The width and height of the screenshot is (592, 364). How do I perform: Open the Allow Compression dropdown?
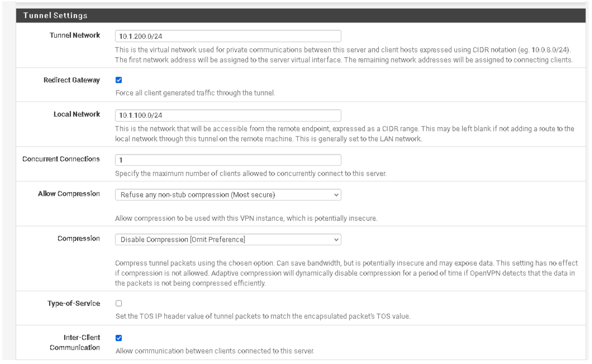pyautogui.click(x=228, y=195)
